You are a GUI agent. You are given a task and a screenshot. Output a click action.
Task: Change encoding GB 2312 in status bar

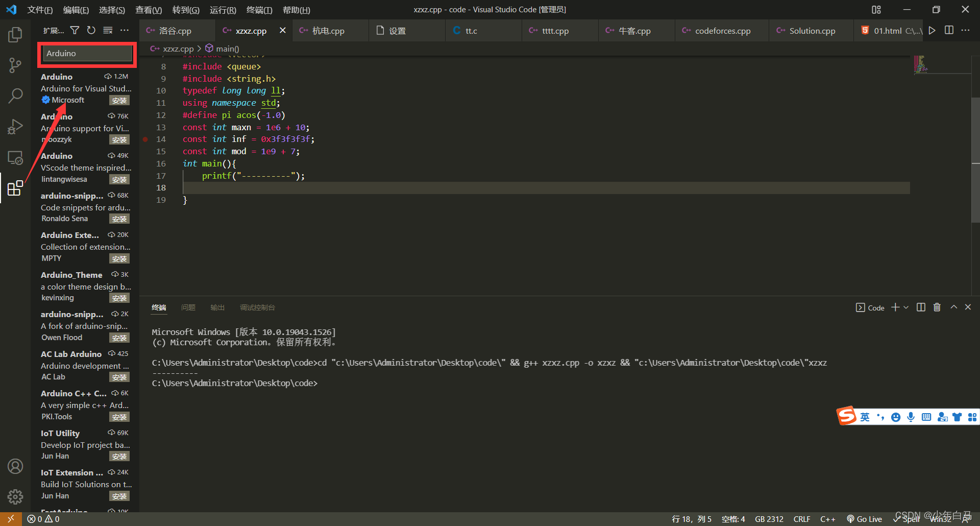(769, 519)
